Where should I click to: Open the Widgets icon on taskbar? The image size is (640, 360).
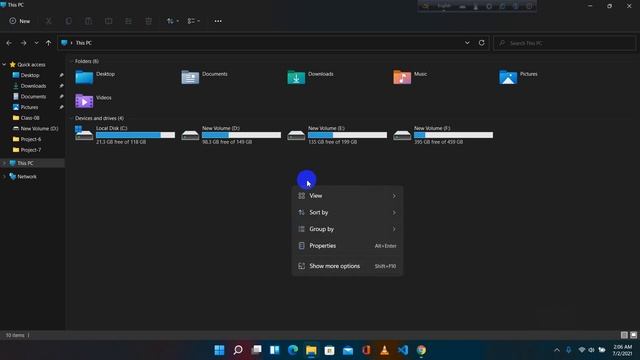(x=275, y=350)
